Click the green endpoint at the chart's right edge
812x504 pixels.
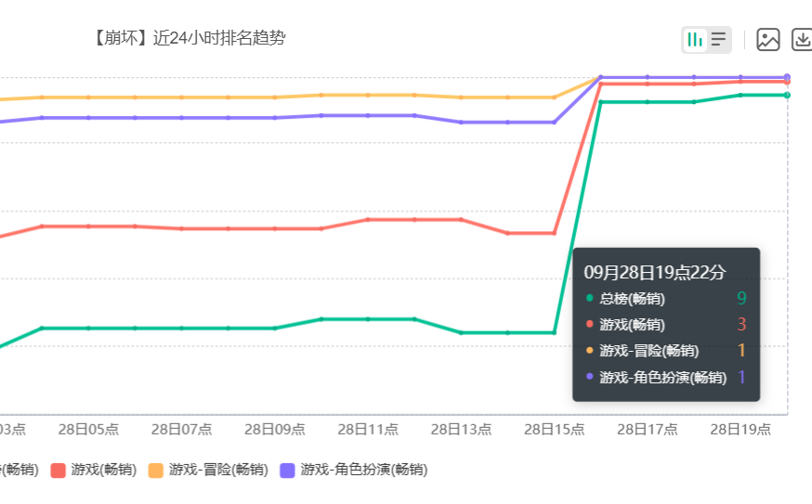(787, 96)
